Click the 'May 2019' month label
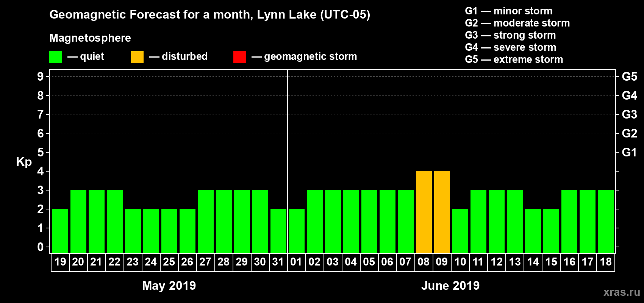The image size is (644, 303). (169, 286)
